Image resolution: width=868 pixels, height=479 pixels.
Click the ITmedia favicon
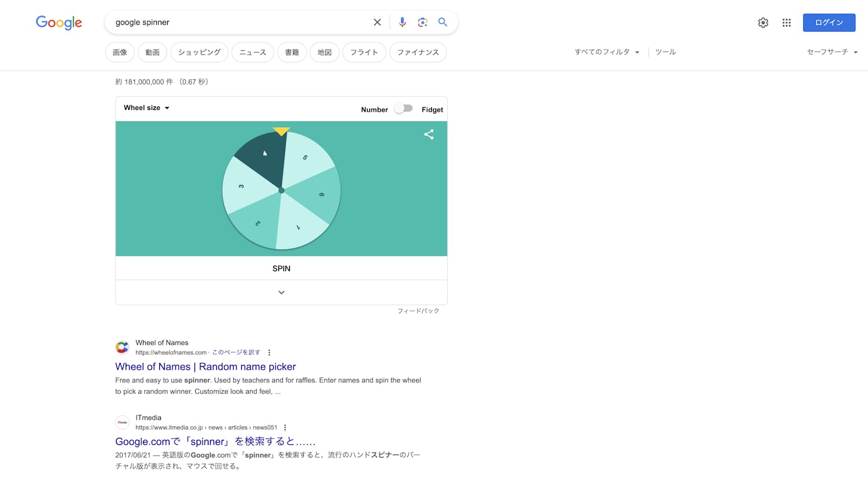tap(122, 422)
